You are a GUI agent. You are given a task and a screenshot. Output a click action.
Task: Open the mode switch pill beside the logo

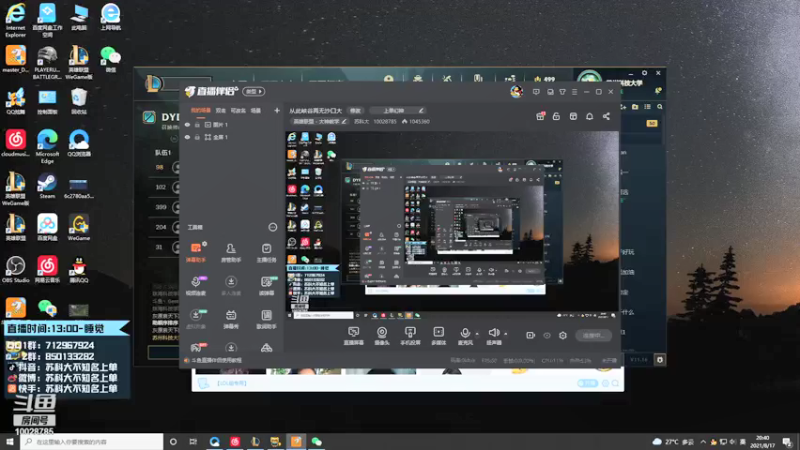tap(254, 91)
